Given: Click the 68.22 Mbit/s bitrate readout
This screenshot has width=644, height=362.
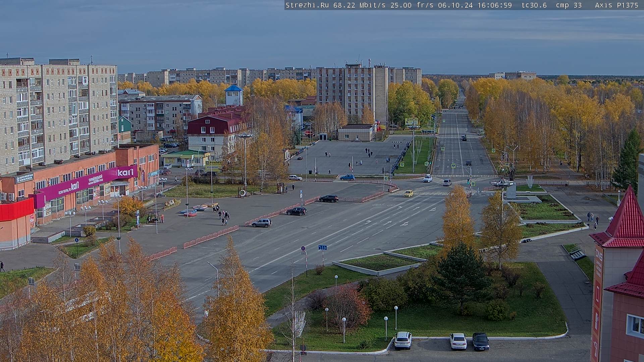Looking at the screenshot, I should 360,5.
